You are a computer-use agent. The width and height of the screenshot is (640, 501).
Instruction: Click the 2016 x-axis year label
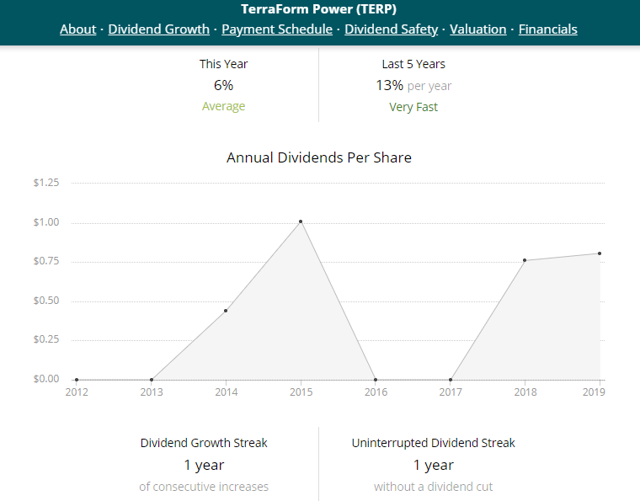point(376,392)
